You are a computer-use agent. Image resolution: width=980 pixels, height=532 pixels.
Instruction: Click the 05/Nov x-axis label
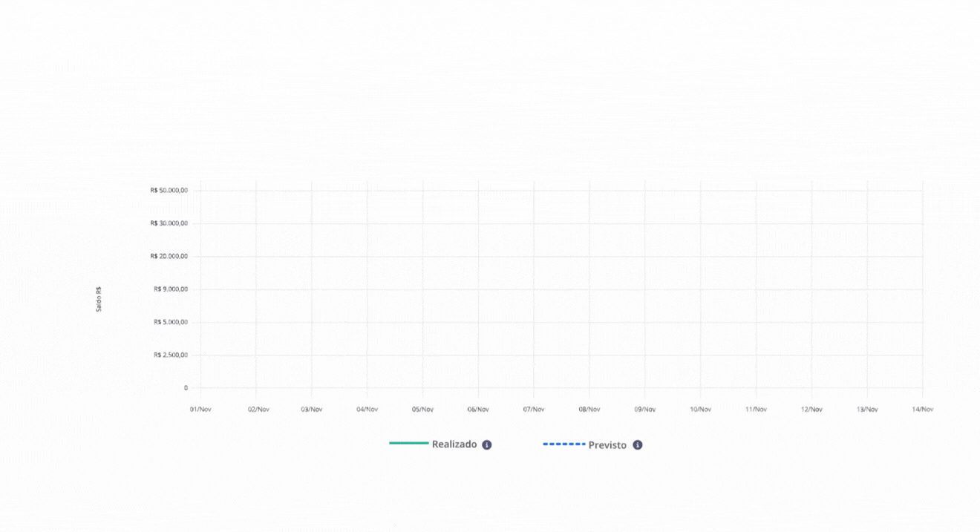[x=422, y=410]
